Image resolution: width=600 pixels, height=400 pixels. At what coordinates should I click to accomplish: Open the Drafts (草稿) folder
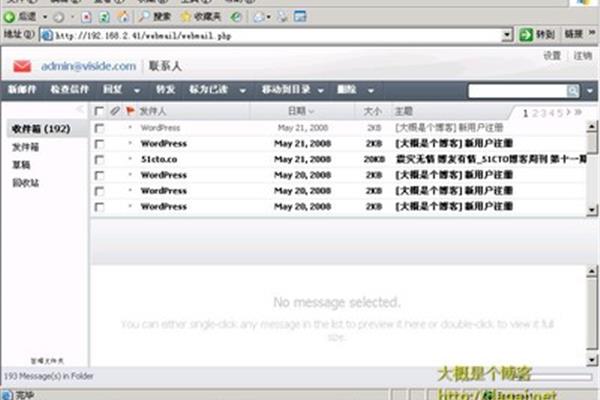point(21,165)
